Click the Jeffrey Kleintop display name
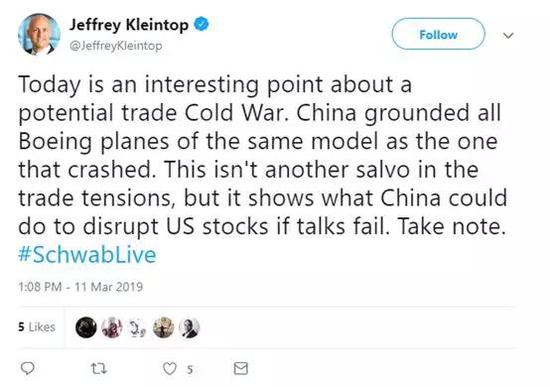The image size is (550, 387). [x=129, y=25]
